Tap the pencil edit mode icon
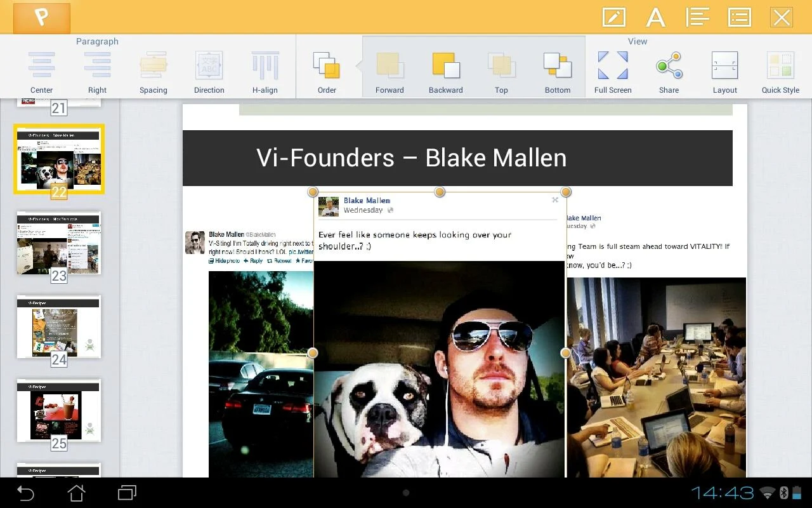Screen dimensions: 812x508 (613, 17)
